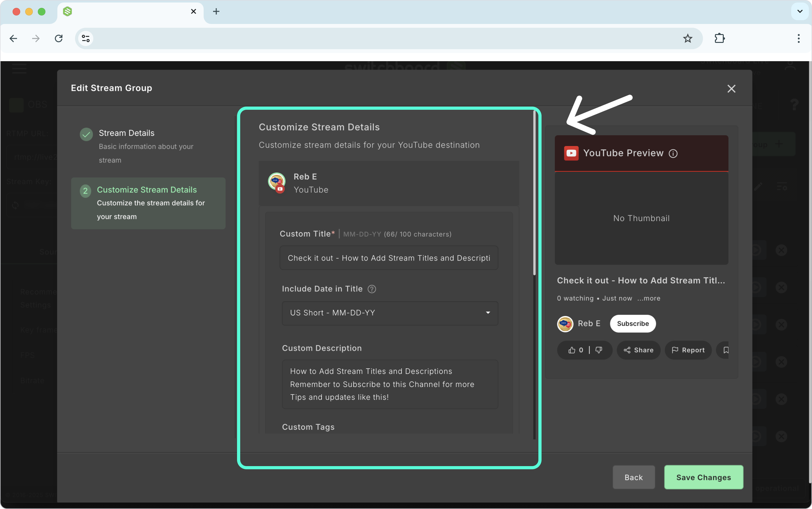Click the form panel vertical scrollbar
Screen dimensions: 812x509
pos(534,193)
